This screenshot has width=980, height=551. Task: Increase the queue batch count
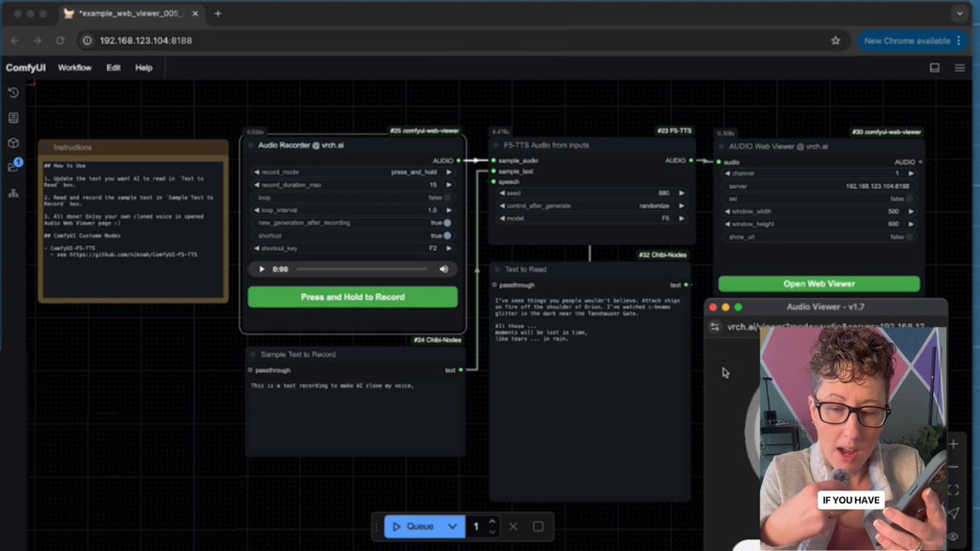[x=492, y=522]
